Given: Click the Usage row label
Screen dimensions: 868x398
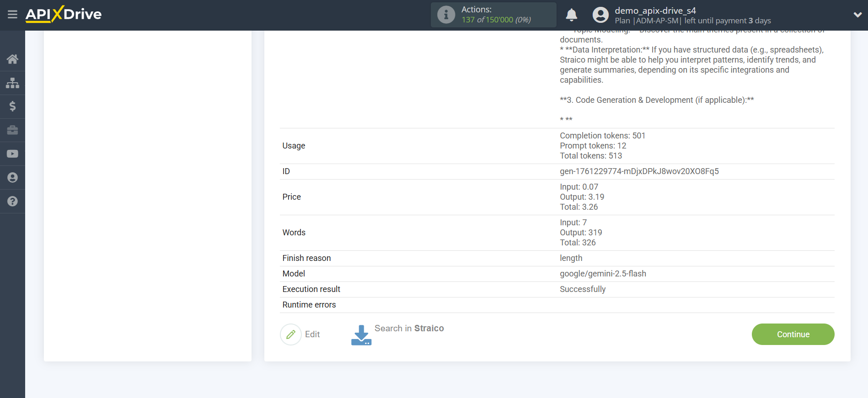Looking at the screenshot, I should [x=294, y=146].
